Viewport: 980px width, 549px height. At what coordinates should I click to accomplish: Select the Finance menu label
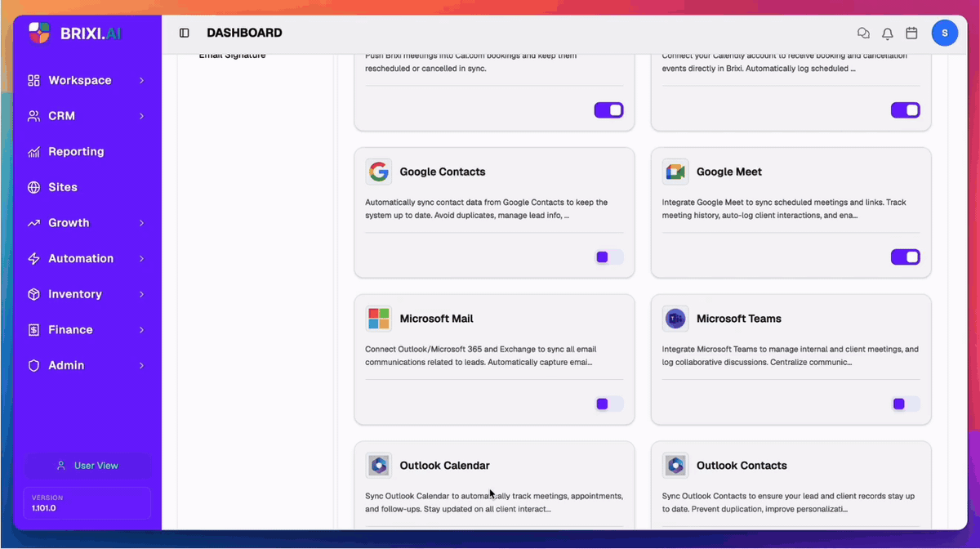click(70, 330)
